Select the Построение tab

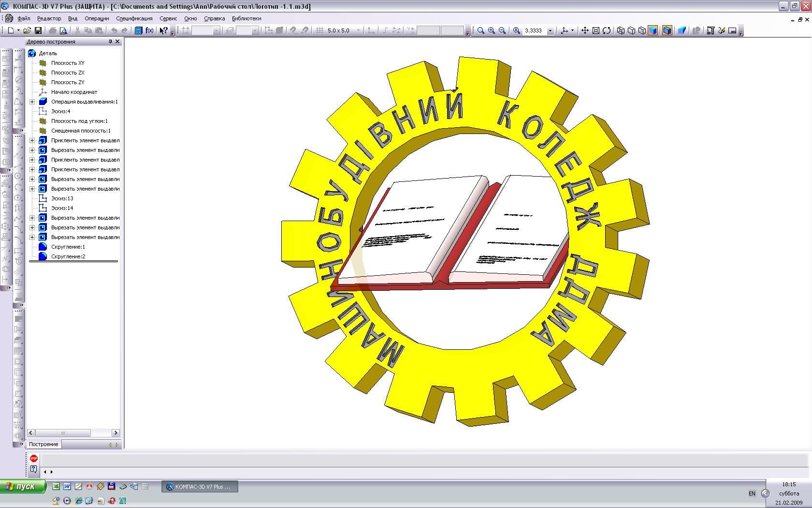(43, 444)
